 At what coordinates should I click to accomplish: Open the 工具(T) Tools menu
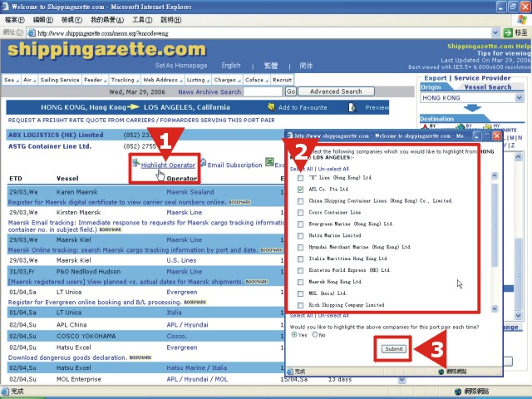tap(142, 20)
